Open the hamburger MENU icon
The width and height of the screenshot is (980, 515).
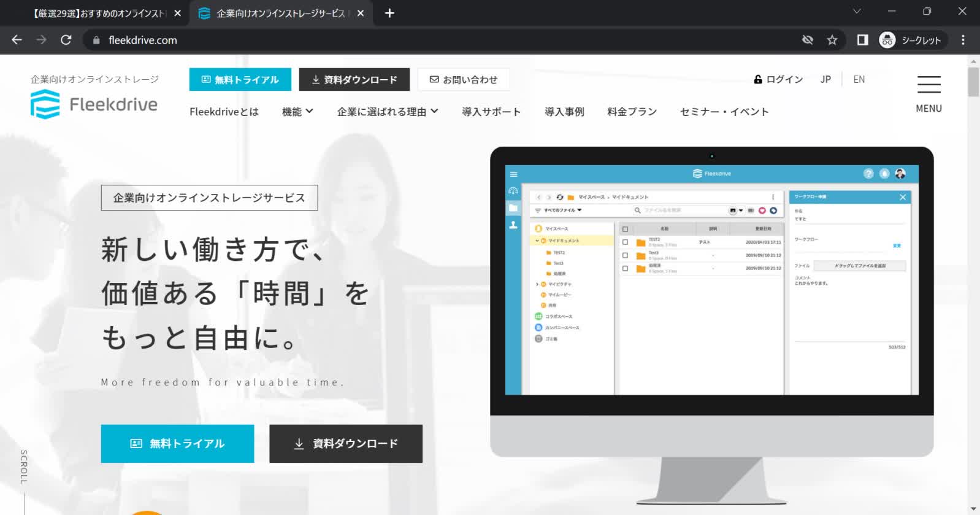(x=928, y=85)
